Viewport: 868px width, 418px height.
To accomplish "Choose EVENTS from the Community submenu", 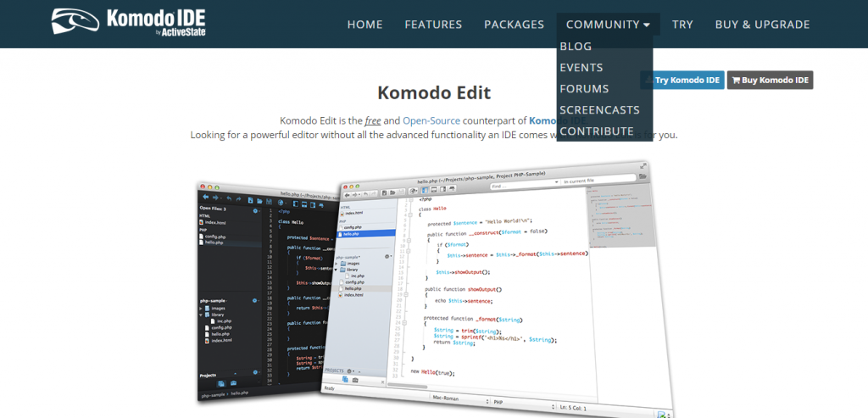I will (581, 68).
